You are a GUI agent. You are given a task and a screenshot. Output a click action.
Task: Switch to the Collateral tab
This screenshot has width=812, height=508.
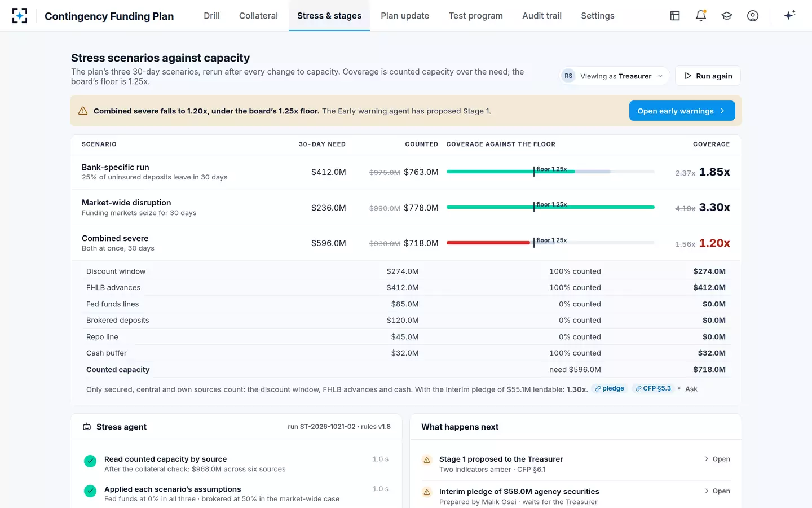pyautogui.click(x=258, y=16)
